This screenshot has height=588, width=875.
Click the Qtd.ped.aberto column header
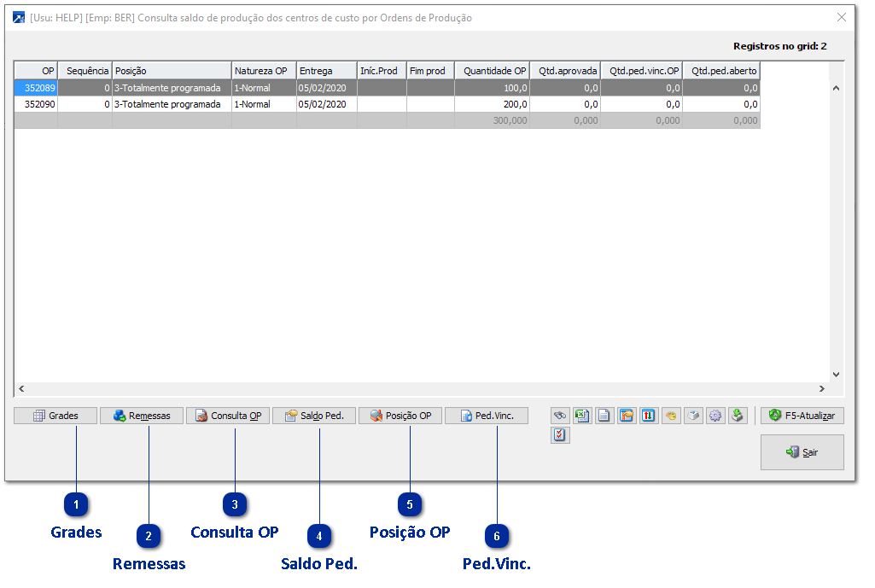click(x=721, y=71)
